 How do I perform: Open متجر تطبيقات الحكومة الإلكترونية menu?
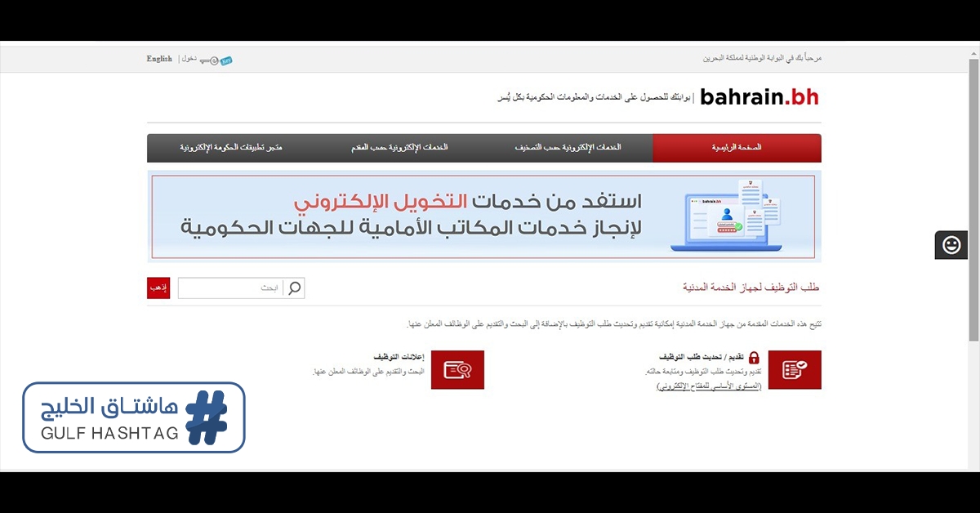click(x=231, y=148)
